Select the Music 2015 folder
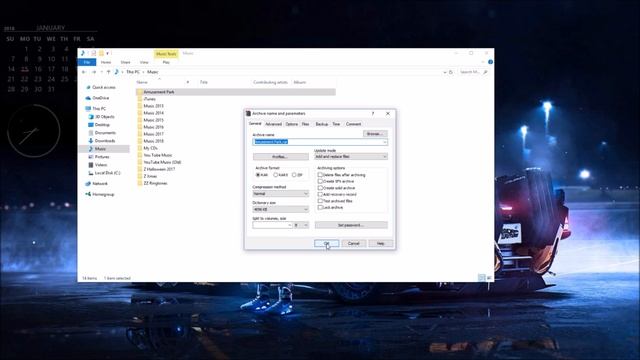 (x=153, y=120)
